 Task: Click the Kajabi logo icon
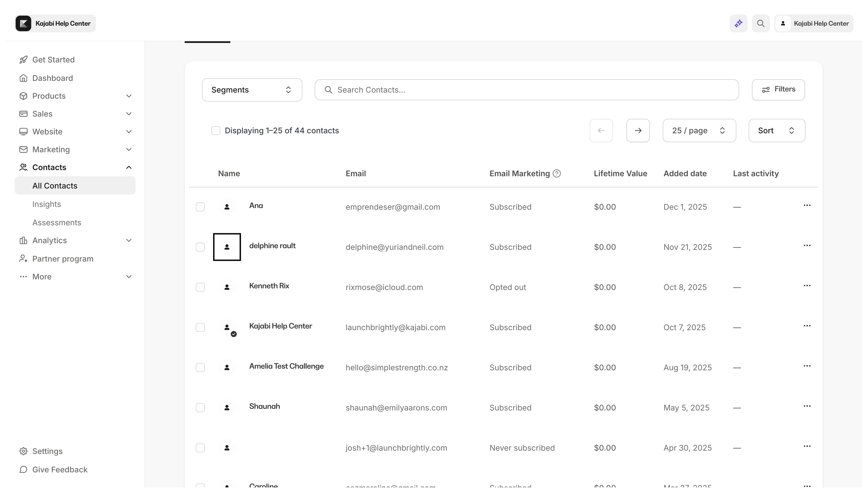[23, 23]
